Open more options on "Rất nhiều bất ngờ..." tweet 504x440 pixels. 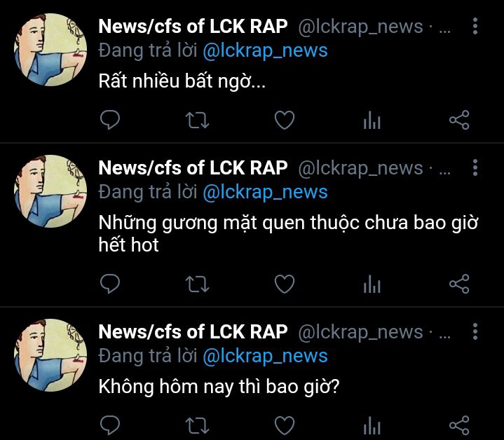[x=475, y=26]
